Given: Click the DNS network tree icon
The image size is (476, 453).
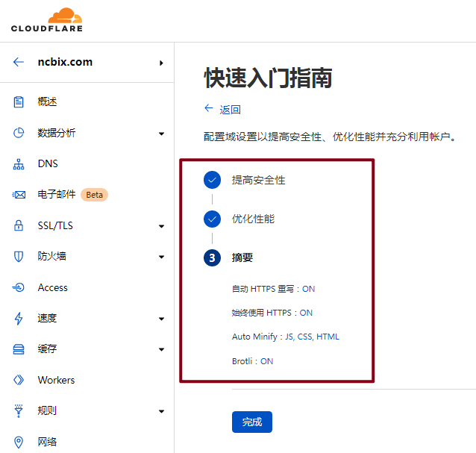Looking at the screenshot, I should 19,164.
